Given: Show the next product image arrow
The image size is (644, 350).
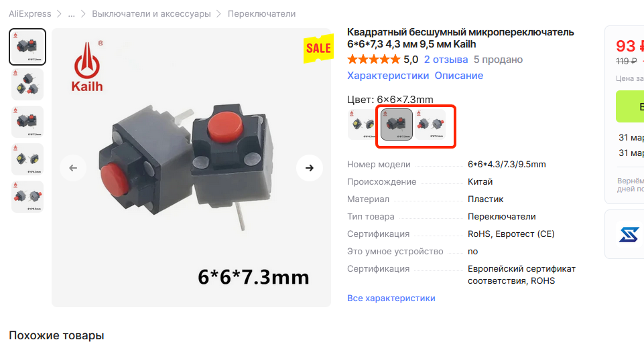Looking at the screenshot, I should click(x=310, y=168).
